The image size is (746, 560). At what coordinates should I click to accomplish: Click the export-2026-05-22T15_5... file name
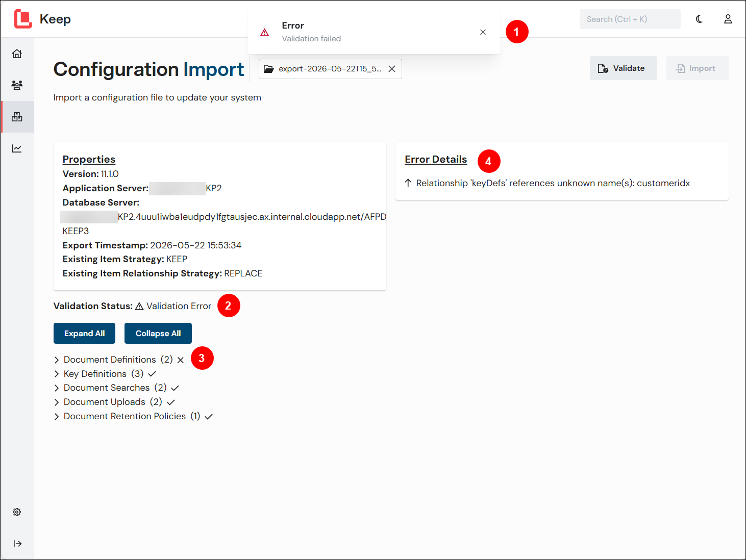[330, 69]
